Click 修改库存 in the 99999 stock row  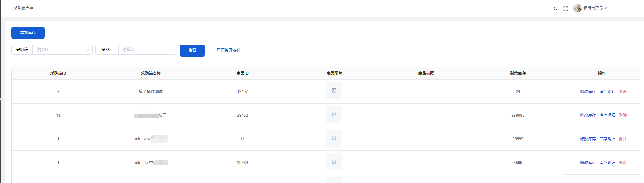[x=588, y=139]
